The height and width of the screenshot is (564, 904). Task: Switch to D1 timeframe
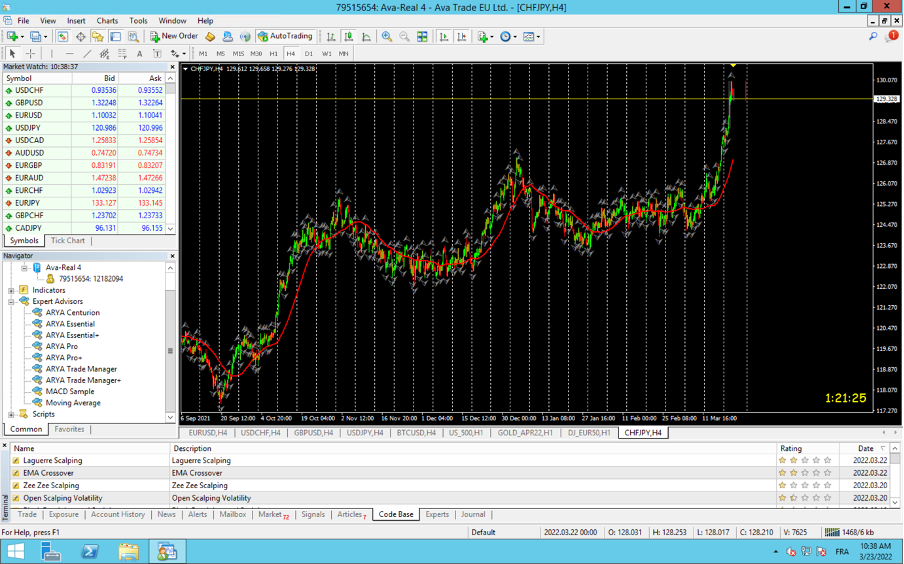click(x=309, y=54)
